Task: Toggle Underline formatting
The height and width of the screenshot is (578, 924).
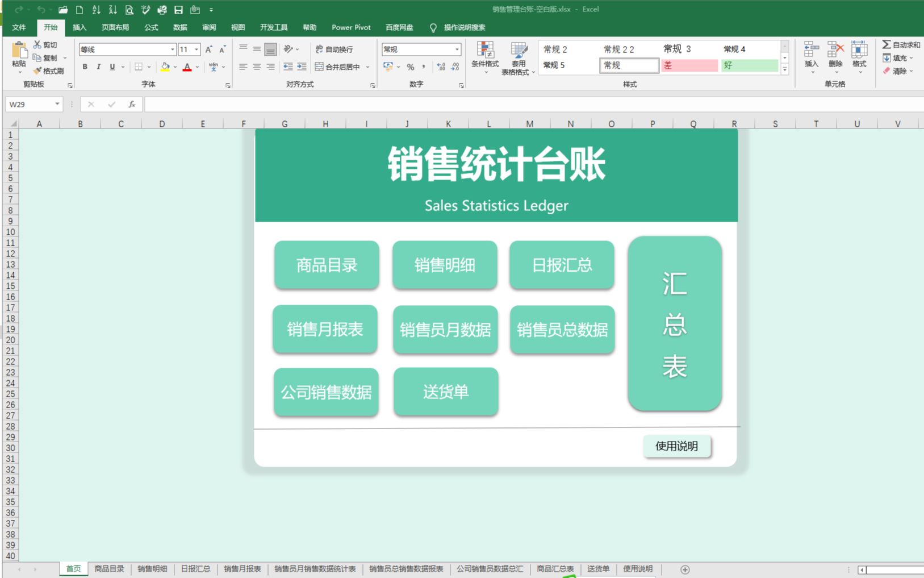Action: tap(112, 66)
